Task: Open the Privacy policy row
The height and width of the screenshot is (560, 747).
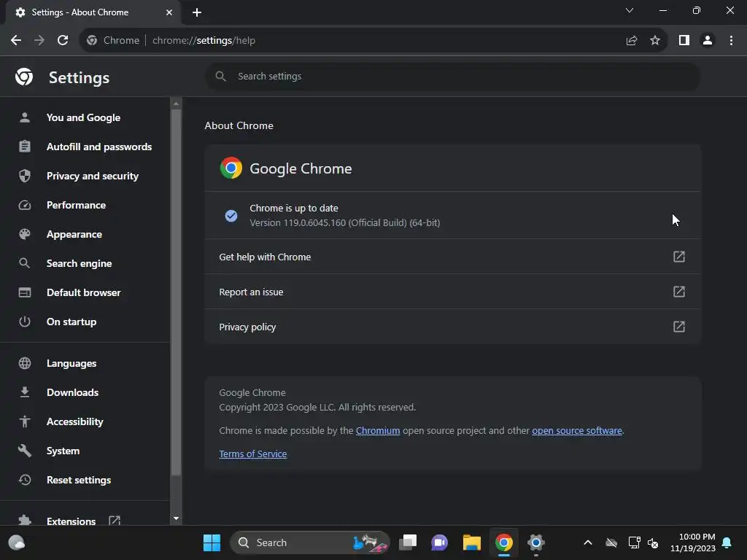Action: (452, 327)
